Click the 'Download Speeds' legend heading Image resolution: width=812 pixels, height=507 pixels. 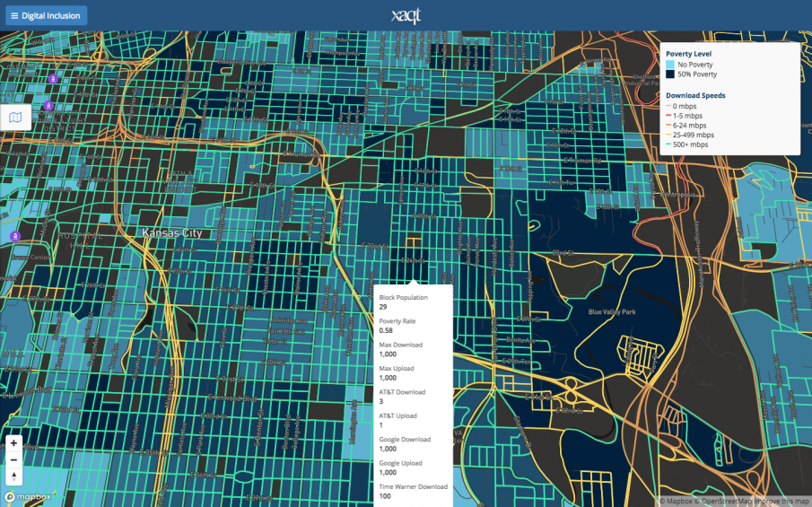click(x=695, y=96)
